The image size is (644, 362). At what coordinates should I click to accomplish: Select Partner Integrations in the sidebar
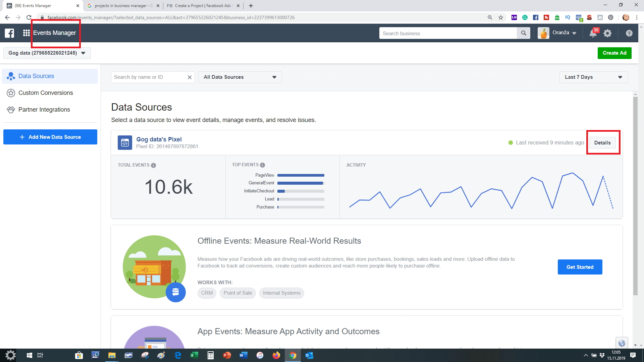click(x=44, y=110)
